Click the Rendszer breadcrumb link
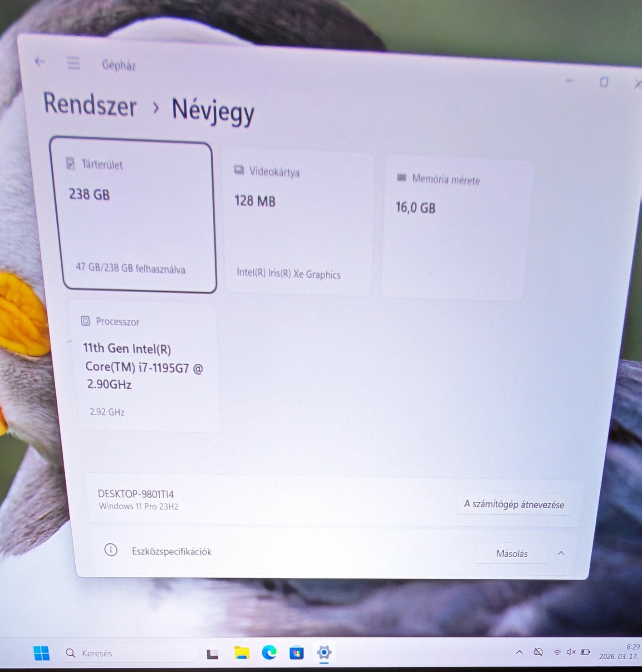This screenshot has height=672, width=642. pyautogui.click(x=90, y=104)
